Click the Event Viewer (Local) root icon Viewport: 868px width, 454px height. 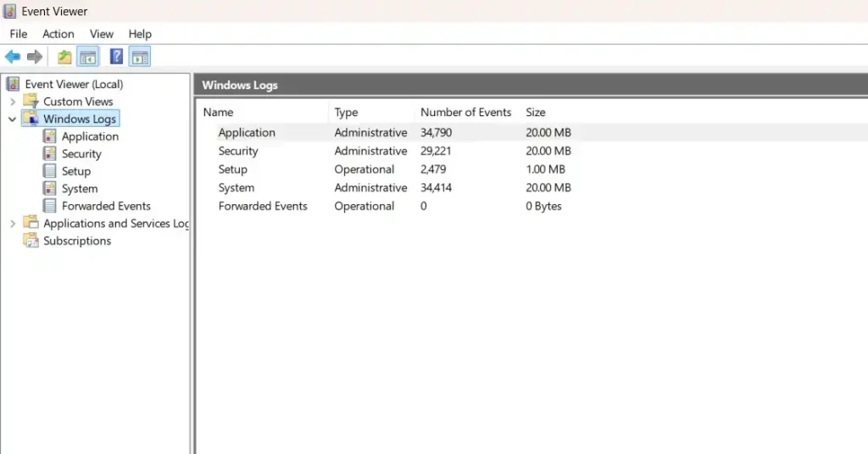pos(13,84)
